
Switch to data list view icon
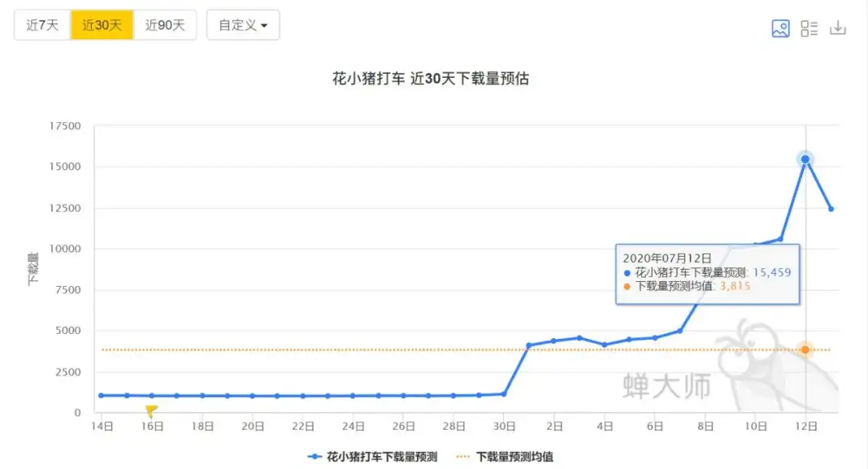coord(809,28)
